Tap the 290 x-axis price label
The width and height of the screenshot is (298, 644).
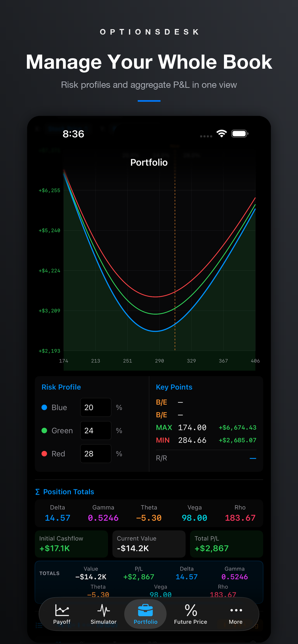click(x=159, y=361)
